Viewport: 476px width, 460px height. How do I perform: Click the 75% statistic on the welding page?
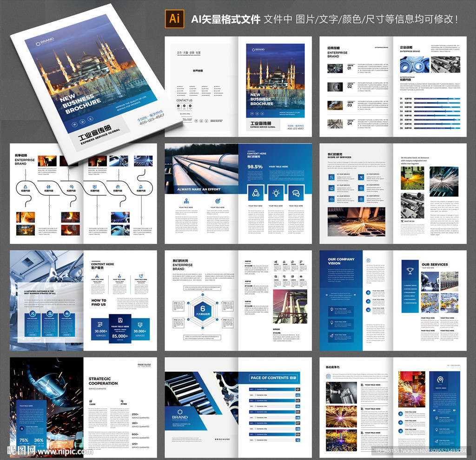click(24, 440)
